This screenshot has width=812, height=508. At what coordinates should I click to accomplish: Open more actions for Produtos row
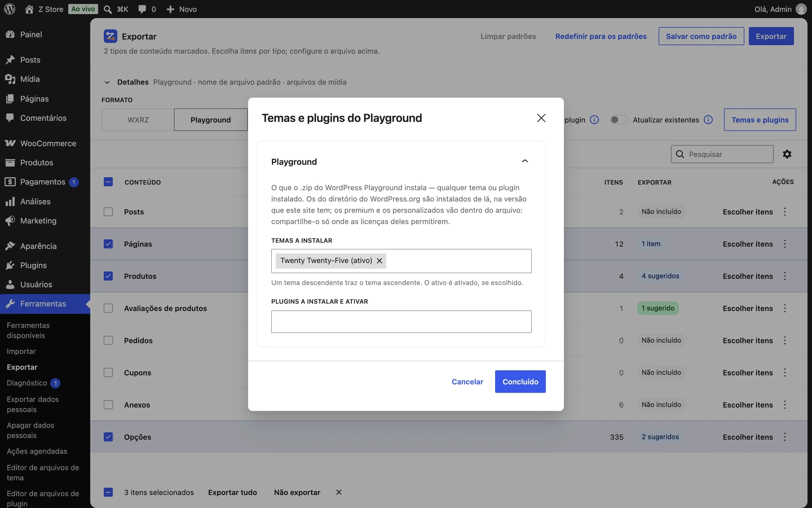(785, 276)
